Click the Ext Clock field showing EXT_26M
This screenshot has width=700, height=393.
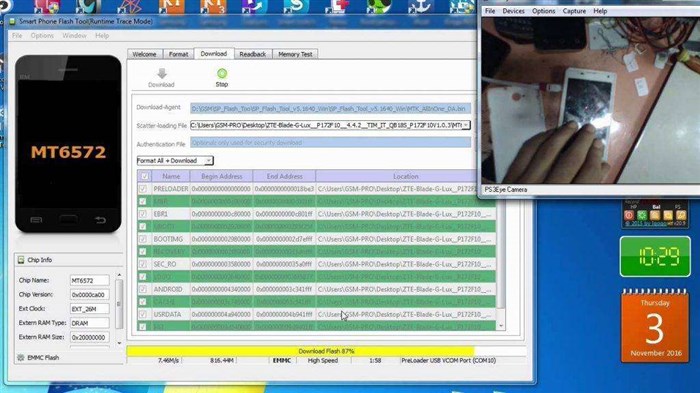click(x=89, y=309)
